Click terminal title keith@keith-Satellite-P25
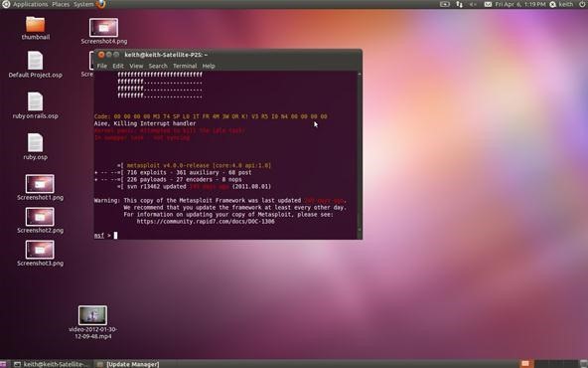 pyautogui.click(x=166, y=55)
